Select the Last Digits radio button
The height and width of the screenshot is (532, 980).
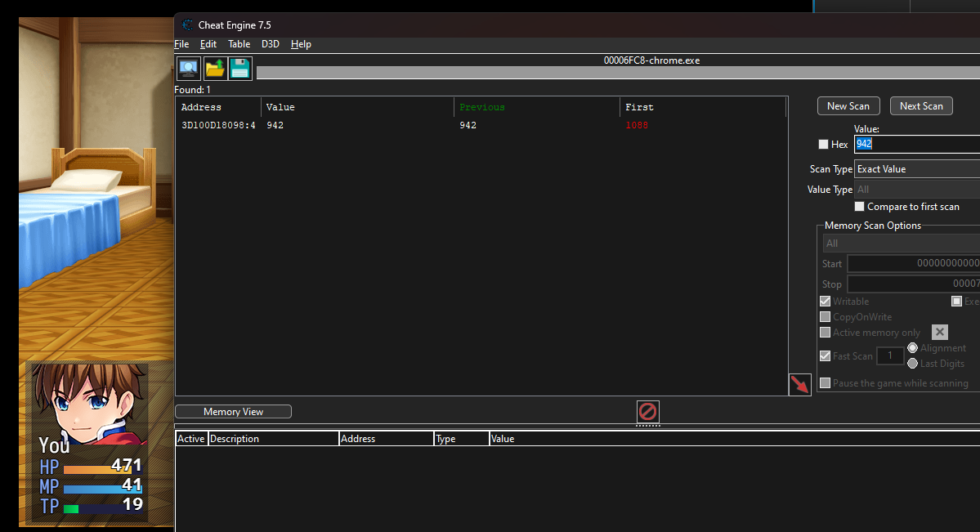(x=912, y=363)
